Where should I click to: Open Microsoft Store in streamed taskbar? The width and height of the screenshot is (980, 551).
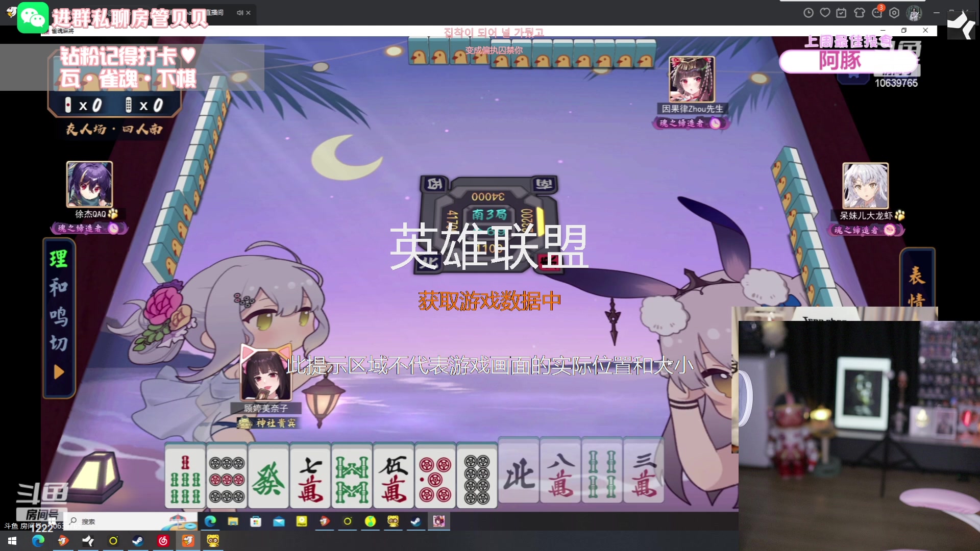[256, 521]
